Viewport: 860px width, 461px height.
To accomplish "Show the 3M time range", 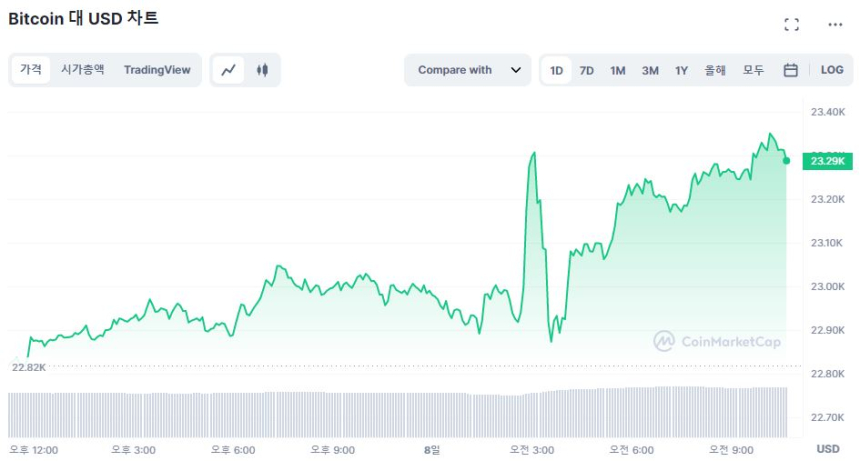I will click(x=650, y=70).
